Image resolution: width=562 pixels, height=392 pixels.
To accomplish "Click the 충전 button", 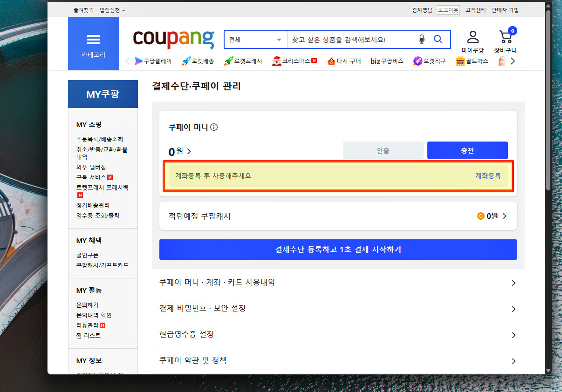I will coord(467,151).
